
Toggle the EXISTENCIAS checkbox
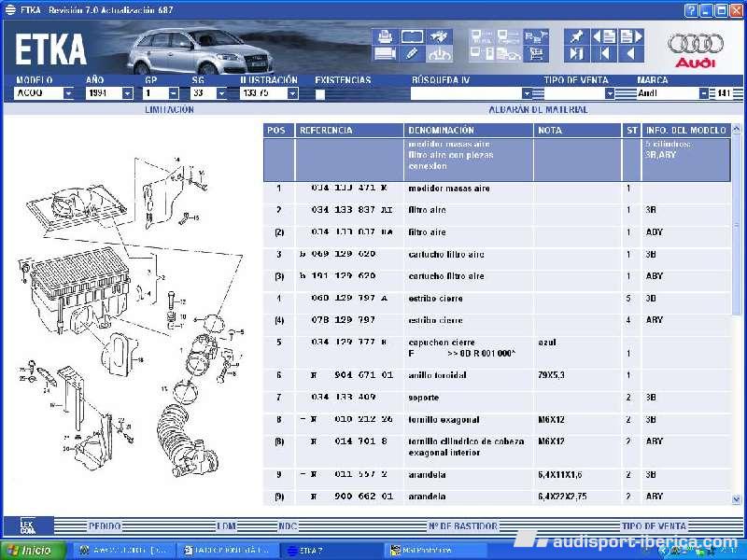pyautogui.click(x=320, y=94)
